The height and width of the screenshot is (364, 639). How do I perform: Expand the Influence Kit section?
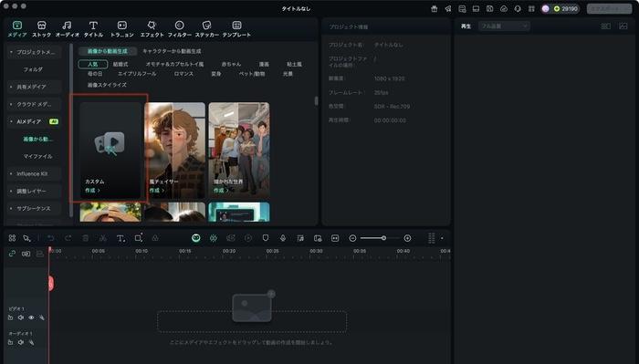tap(34, 173)
